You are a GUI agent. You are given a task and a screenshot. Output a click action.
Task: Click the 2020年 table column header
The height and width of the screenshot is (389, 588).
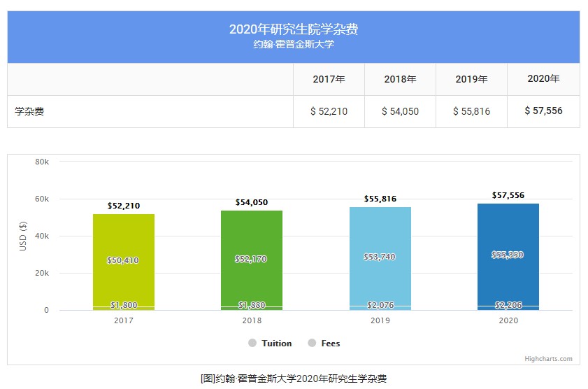(543, 79)
